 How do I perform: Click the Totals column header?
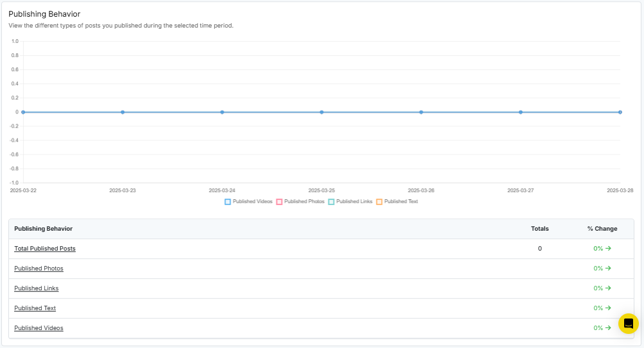click(539, 229)
